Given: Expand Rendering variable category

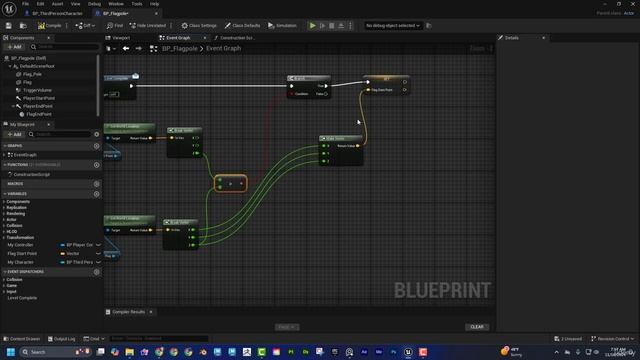Looking at the screenshot, I should [x=4, y=214].
